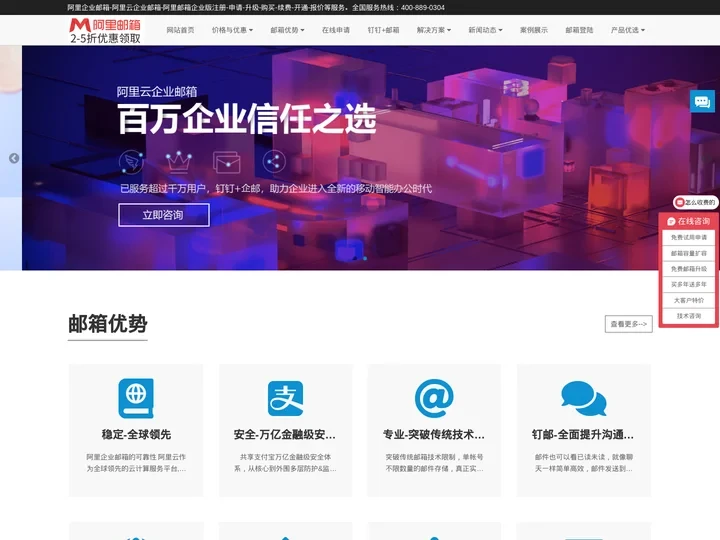Open the 稳定-全球领先 card title
This screenshot has width=720, height=540.
tap(136, 434)
